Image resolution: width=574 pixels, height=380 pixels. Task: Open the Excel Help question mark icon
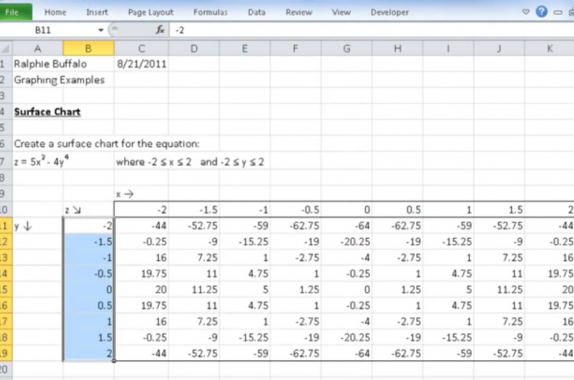coord(541,12)
